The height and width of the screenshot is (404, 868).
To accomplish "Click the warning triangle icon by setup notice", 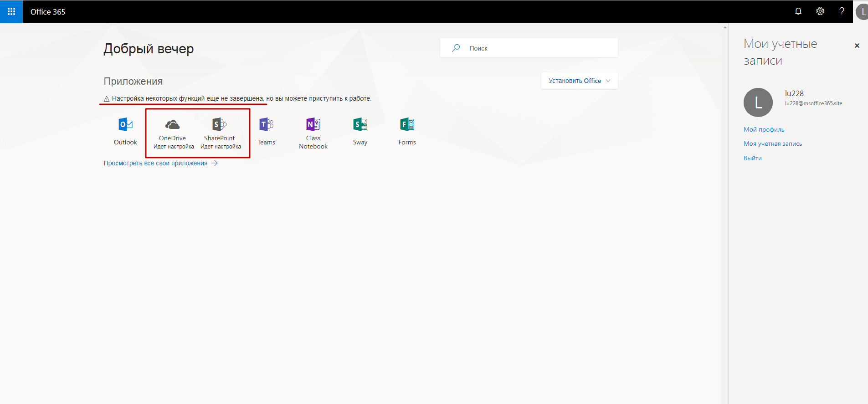I will click(x=107, y=98).
